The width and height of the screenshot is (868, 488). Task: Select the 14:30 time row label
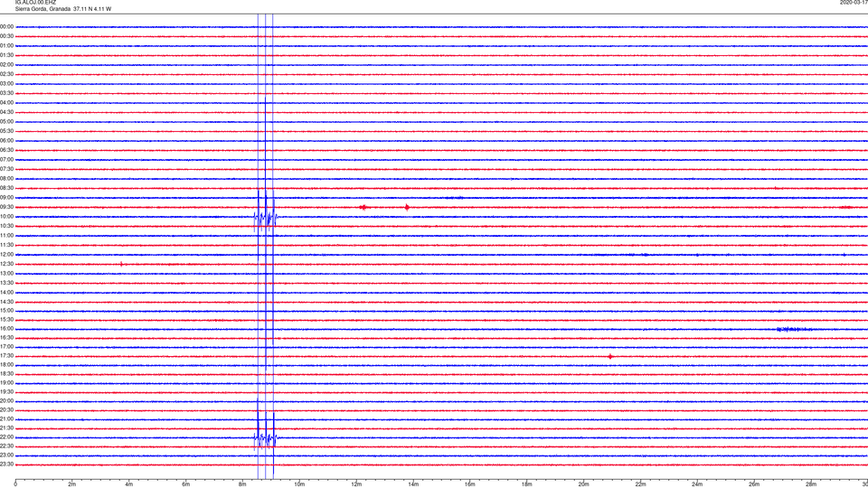[6, 302]
